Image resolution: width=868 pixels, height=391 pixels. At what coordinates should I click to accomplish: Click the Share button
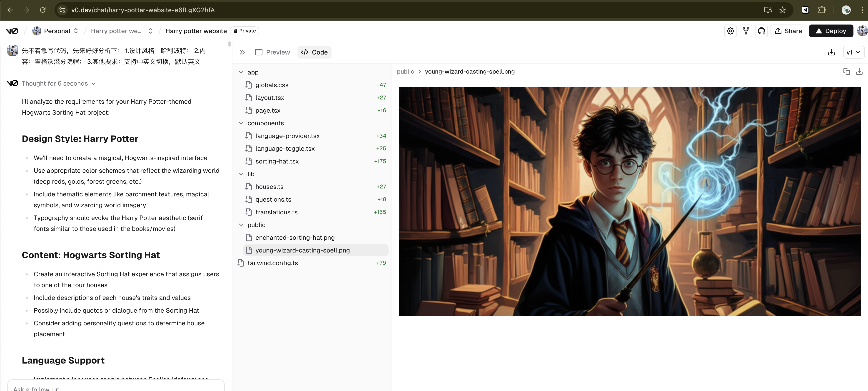coord(788,31)
